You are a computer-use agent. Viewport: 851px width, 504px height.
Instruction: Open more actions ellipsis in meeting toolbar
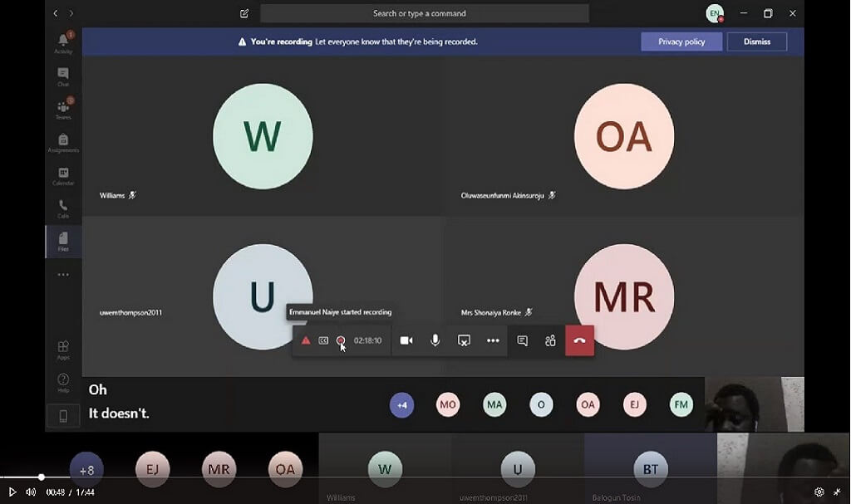(493, 340)
